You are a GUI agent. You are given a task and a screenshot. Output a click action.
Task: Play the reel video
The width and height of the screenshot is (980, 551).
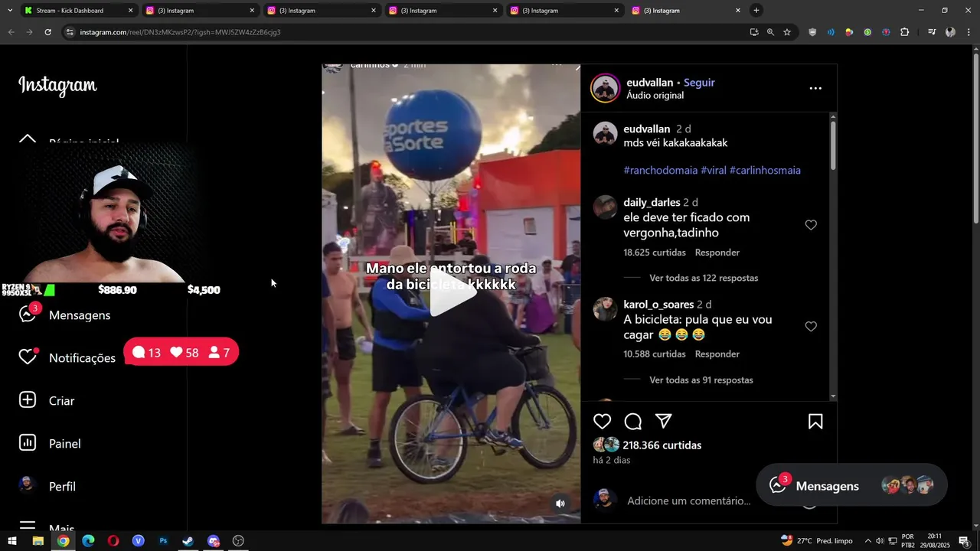(x=452, y=294)
